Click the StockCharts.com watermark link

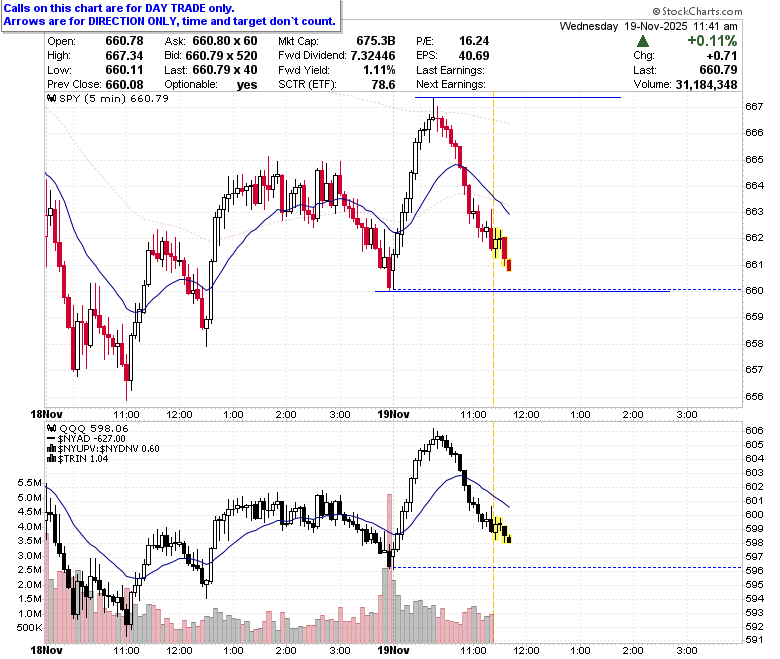701,11
